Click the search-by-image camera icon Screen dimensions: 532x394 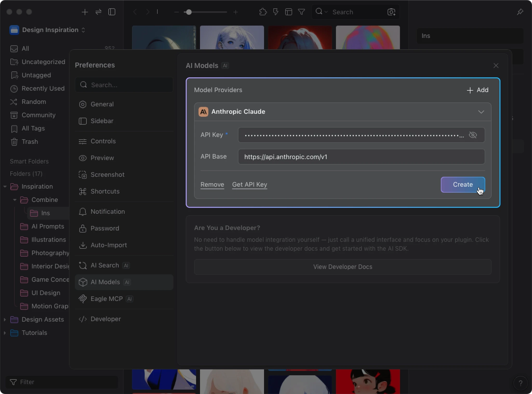(x=391, y=12)
